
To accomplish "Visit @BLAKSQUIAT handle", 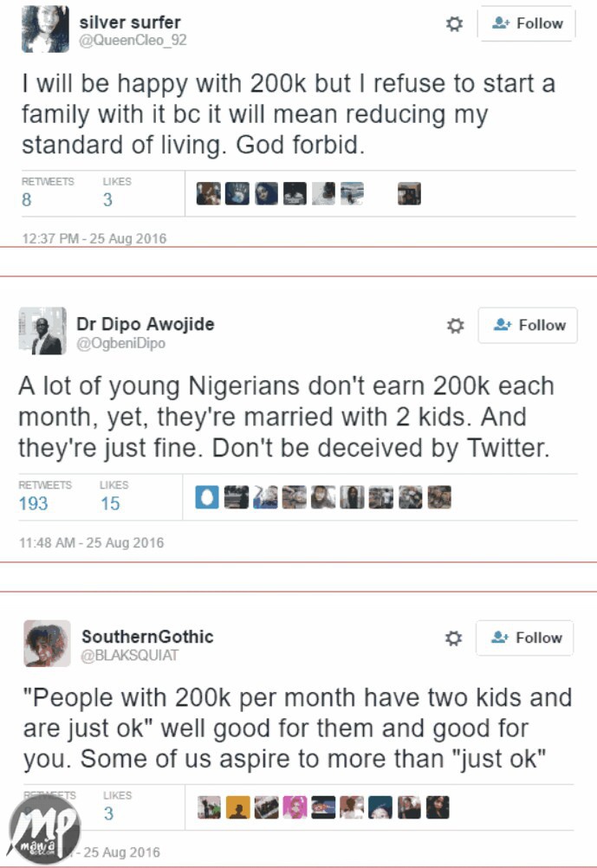I will coord(129,655).
